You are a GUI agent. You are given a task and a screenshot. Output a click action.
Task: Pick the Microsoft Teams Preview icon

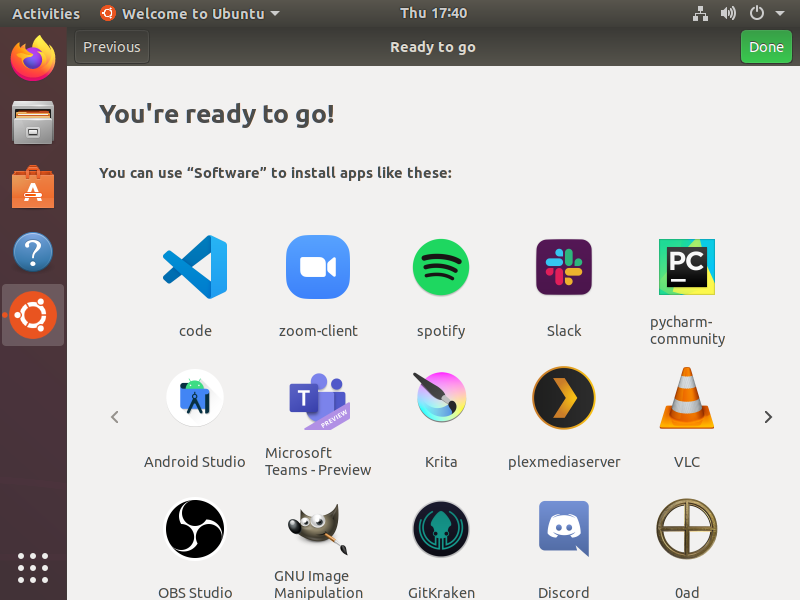tap(318, 401)
